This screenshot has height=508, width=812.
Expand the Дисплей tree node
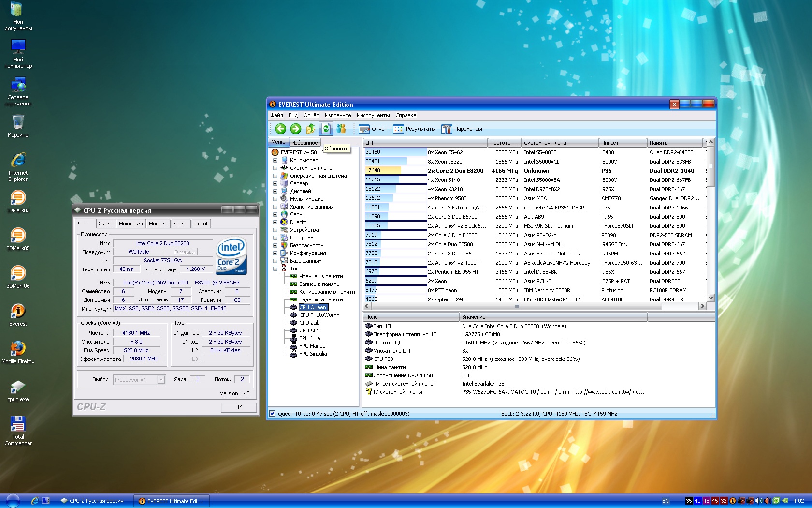coord(275,191)
